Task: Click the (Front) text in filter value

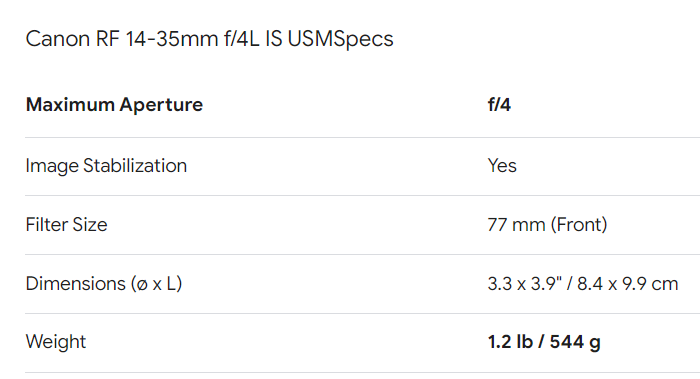Action: 579,225
